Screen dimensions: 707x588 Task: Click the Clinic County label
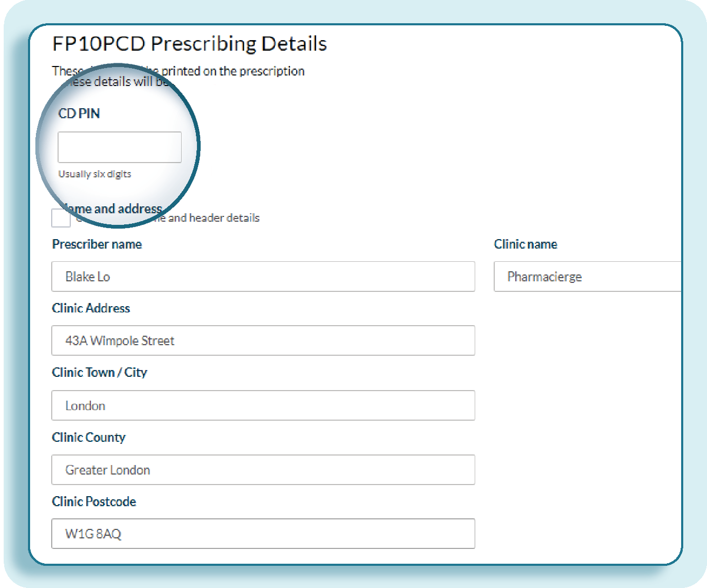point(89,438)
